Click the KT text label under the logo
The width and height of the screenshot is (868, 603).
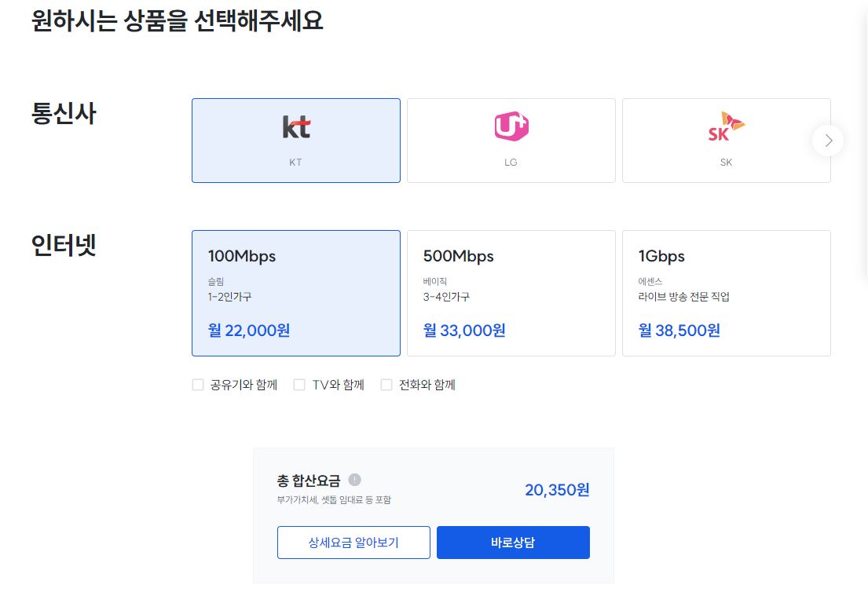pos(295,162)
